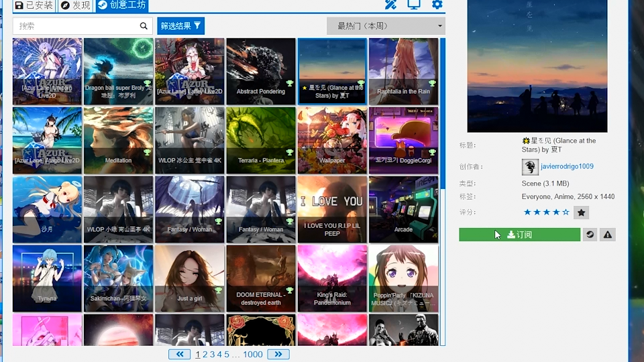The height and width of the screenshot is (362, 644).
Task: Click author avatar of javierrodrigo1009
Action: (530, 167)
